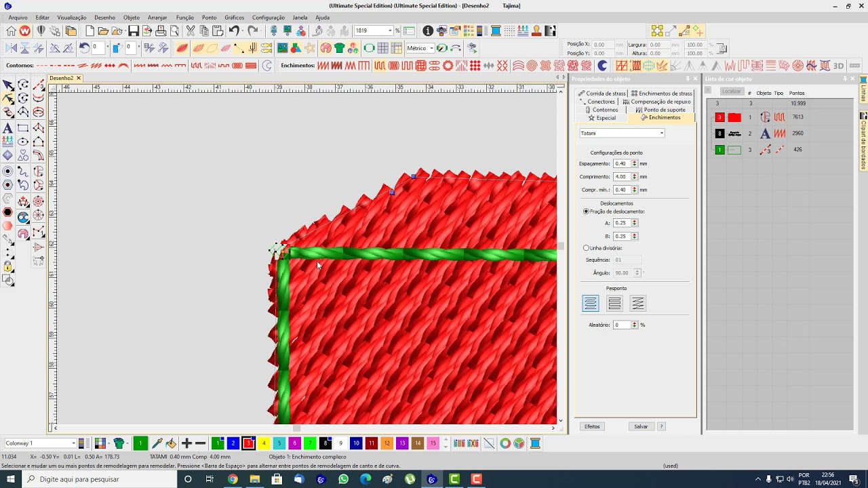
Task: Open the zoom level 1819 dropdown
Action: pyautogui.click(x=391, y=30)
